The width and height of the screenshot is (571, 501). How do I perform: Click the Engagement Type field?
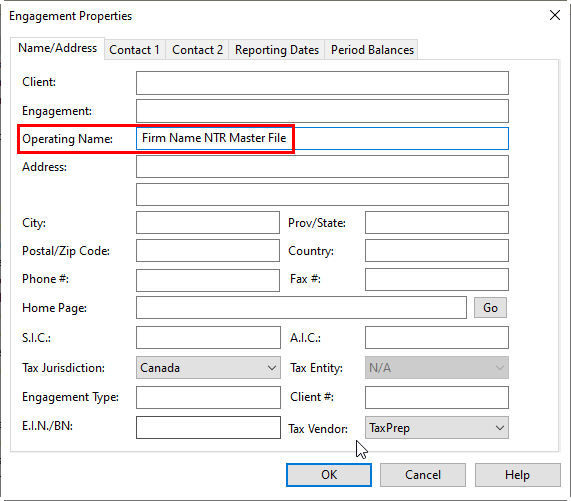point(208,398)
